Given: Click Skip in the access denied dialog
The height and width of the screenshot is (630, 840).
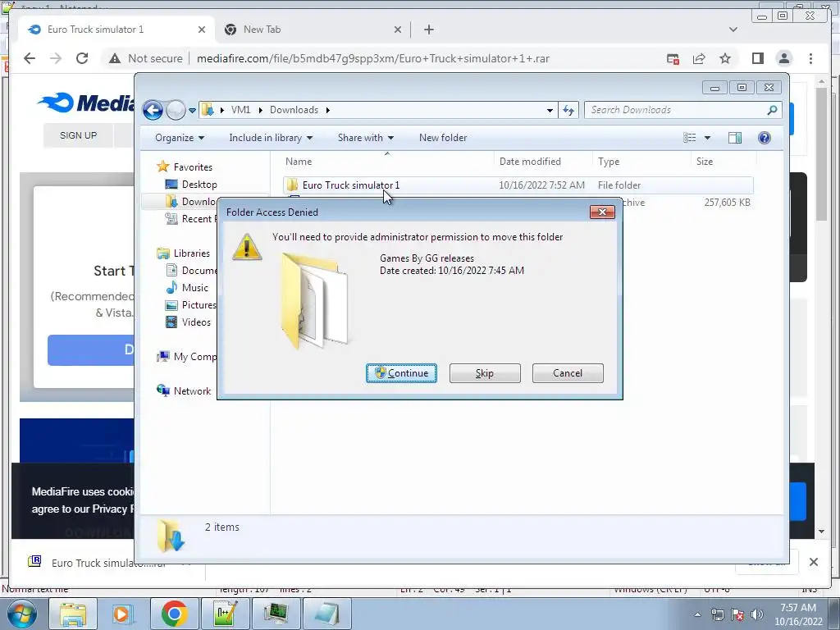Looking at the screenshot, I should click(x=485, y=373).
